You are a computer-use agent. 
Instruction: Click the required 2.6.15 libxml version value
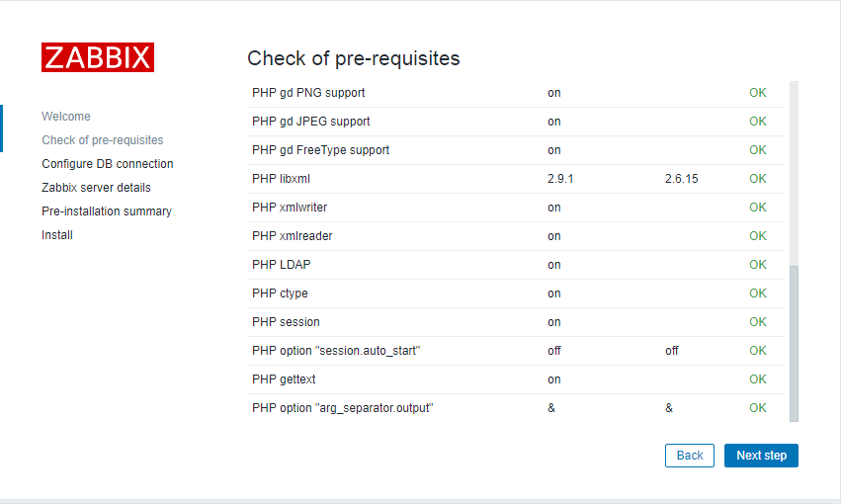coord(681,179)
